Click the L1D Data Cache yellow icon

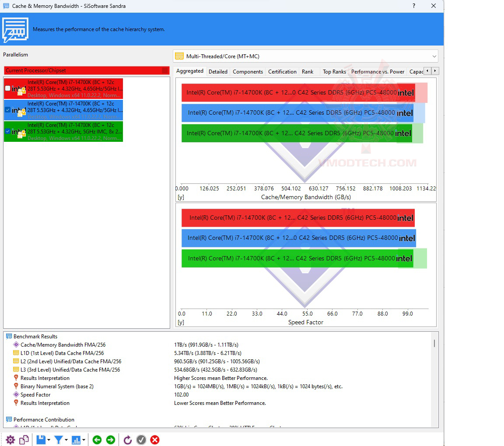[x=16, y=353]
